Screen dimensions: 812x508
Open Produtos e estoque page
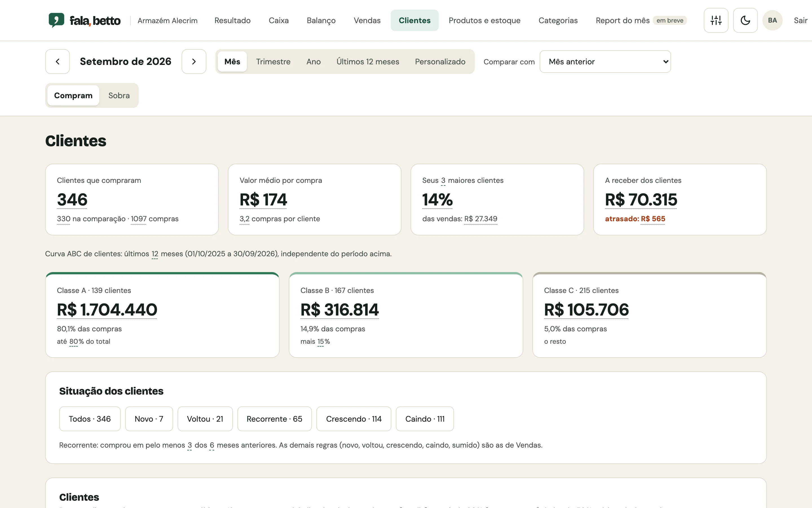484,21
